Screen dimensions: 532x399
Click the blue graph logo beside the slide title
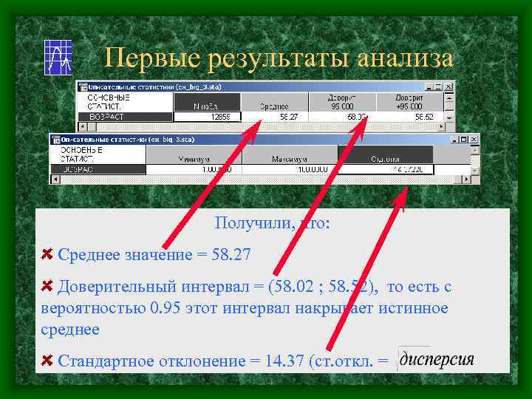58,58
